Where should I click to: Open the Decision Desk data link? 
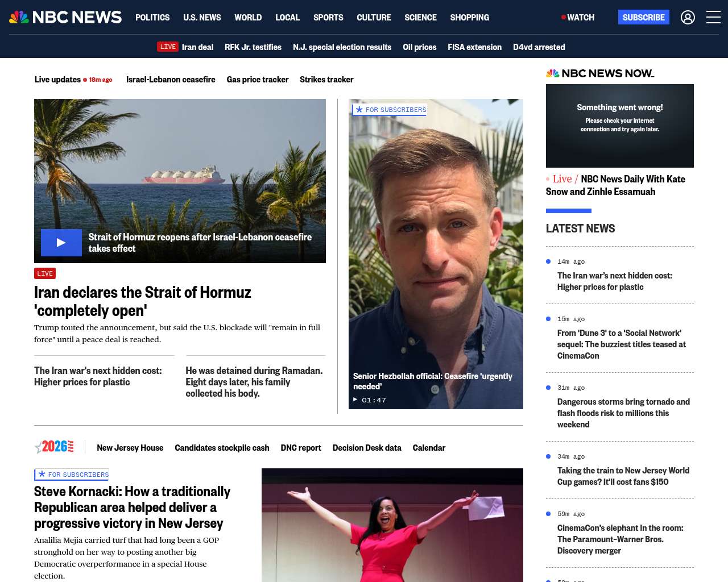367,448
